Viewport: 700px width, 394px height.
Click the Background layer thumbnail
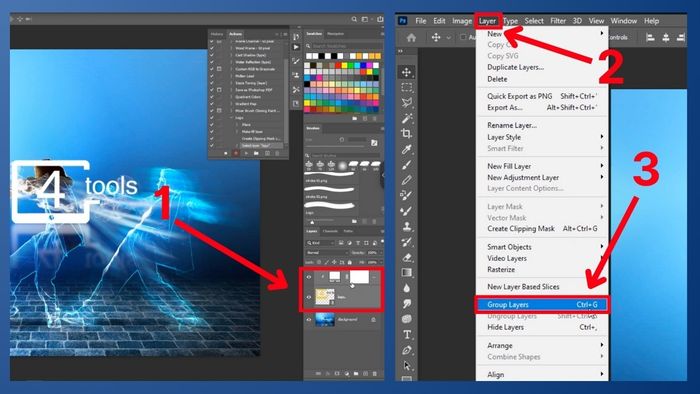[325, 319]
